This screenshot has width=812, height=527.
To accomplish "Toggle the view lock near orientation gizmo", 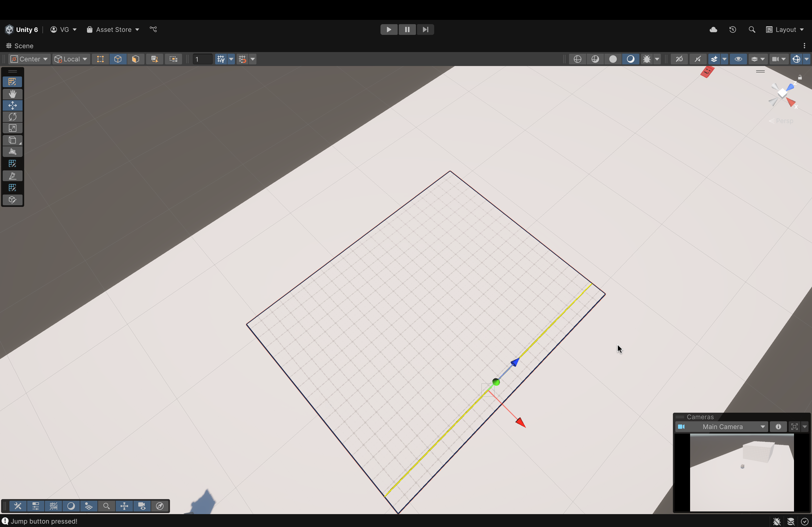I will pyautogui.click(x=800, y=77).
